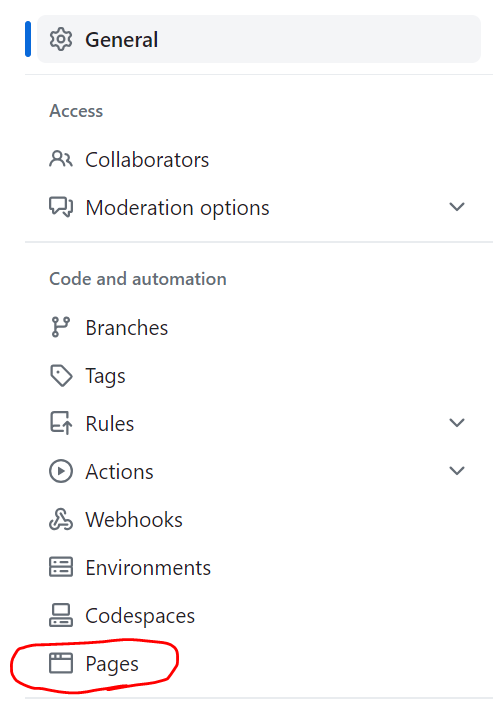
Task: Click the Rules icon
Action: point(61,424)
